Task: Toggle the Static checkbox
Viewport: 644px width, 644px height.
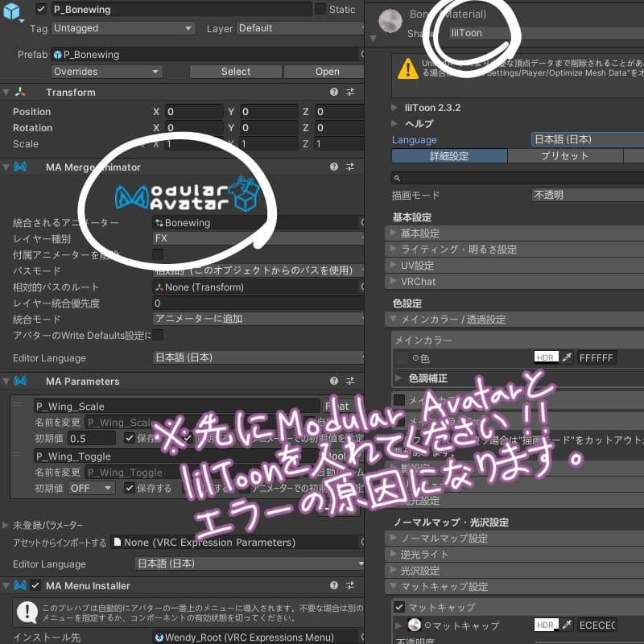Action: (x=320, y=9)
